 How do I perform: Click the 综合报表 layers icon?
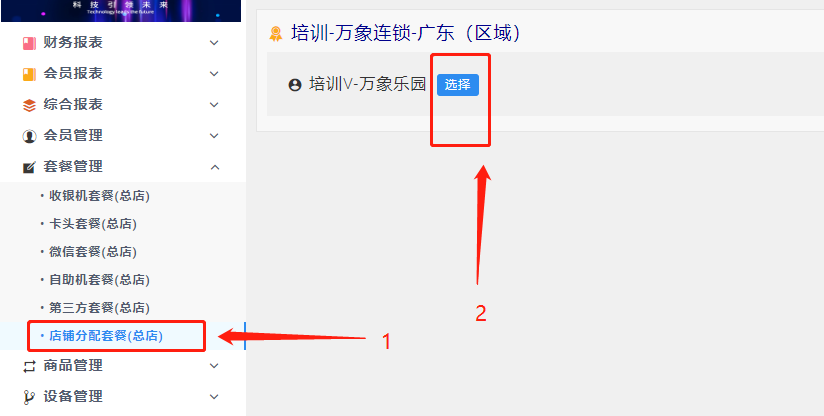[x=29, y=105]
